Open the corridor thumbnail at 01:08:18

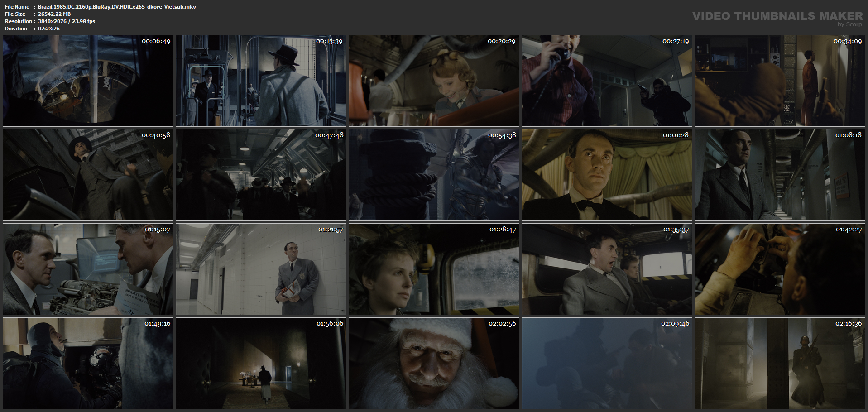pos(780,175)
